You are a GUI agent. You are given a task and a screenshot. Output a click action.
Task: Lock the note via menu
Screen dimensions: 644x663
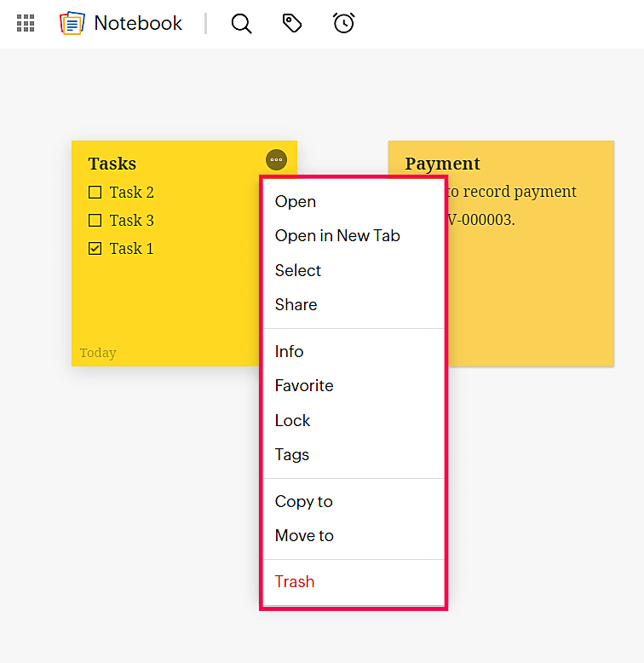click(292, 420)
